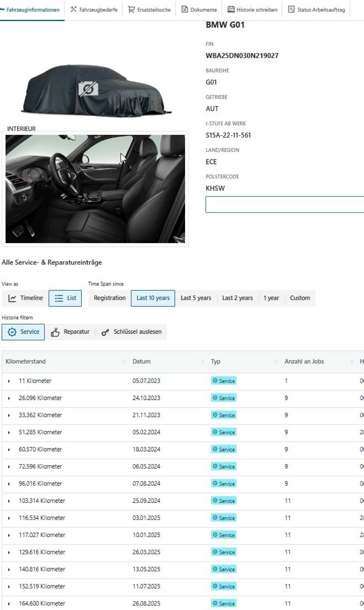Screen dimensions: 364x610
Task: Click the key icon for Schlüssel auslesen
Action: click(x=105, y=332)
